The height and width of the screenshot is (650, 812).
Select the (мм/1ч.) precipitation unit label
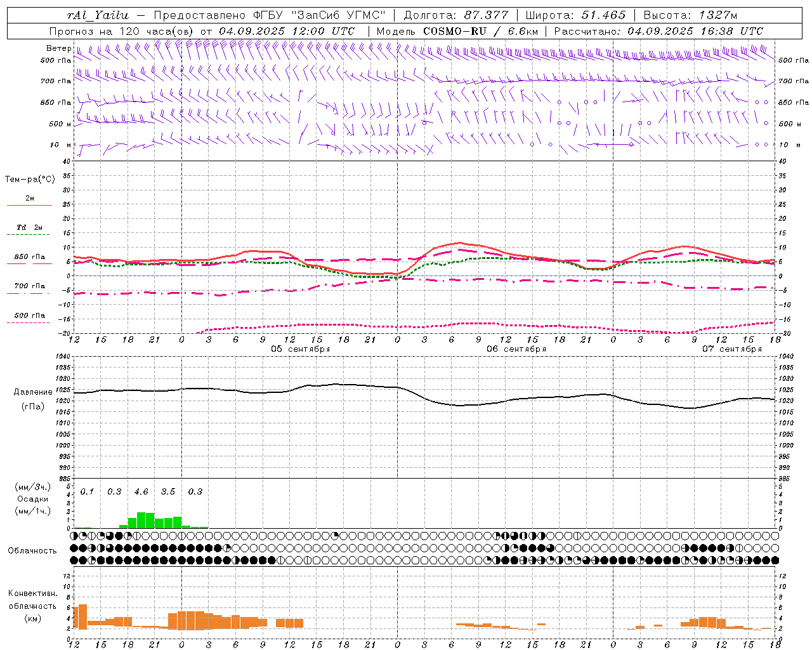pos(33,511)
